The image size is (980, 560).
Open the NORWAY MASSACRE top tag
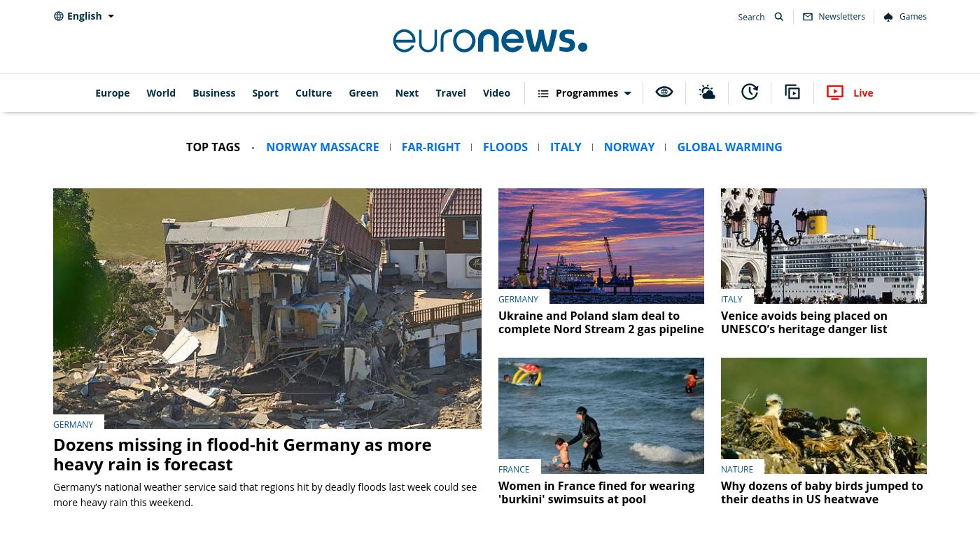(x=323, y=147)
